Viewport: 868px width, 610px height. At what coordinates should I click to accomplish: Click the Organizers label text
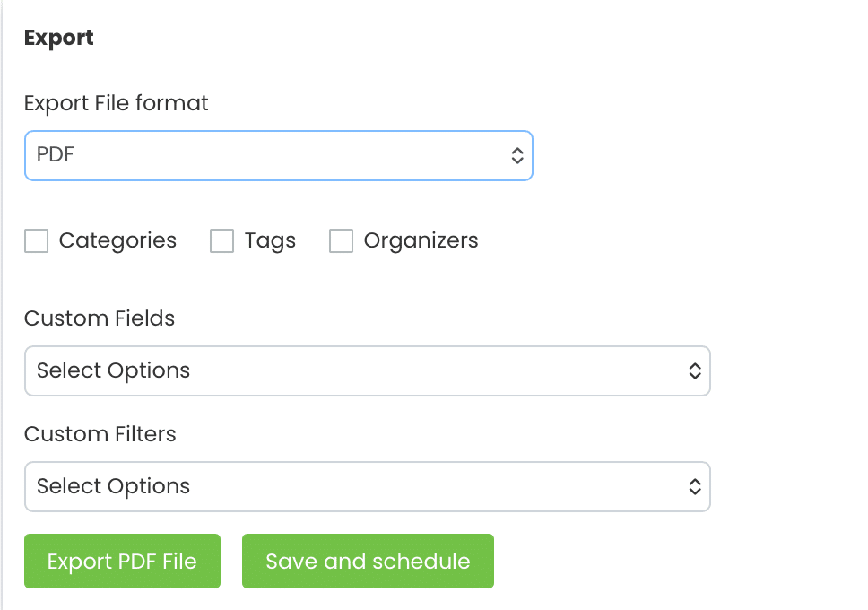(421, 240)
